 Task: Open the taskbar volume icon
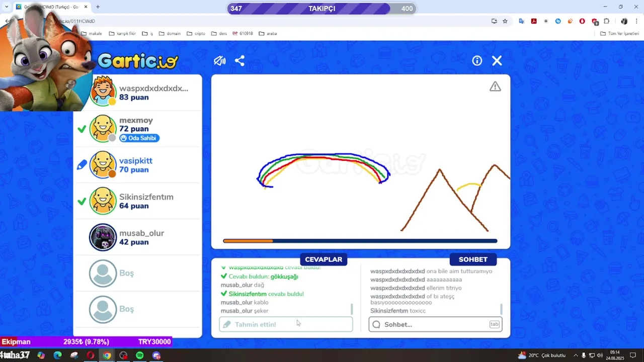click(600, 355)
